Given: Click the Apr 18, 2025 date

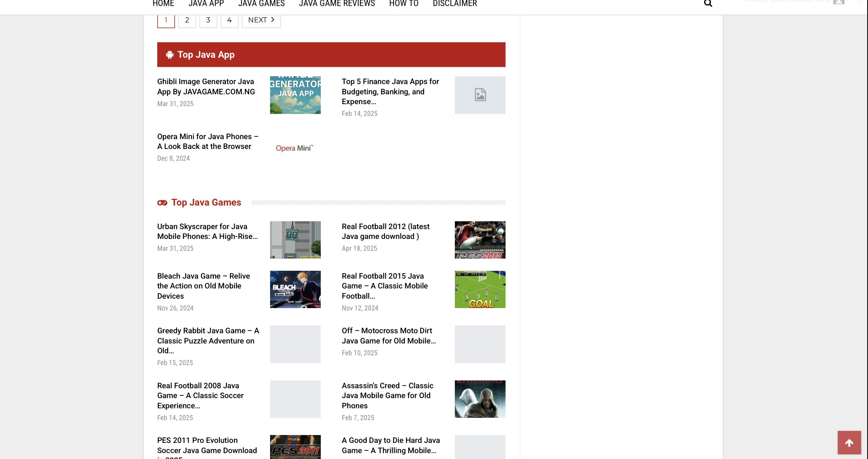Looking at the screenshot, I should [x=359, y=248].
